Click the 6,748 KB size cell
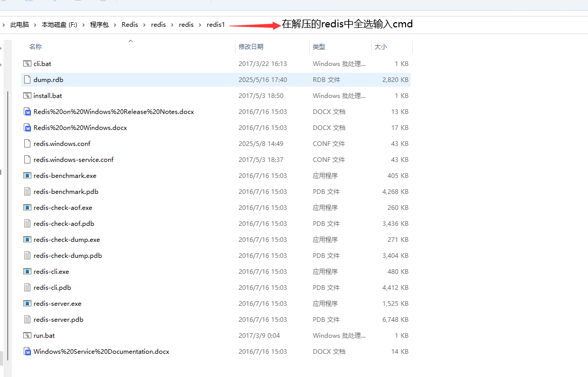 (x=395, y=320)
